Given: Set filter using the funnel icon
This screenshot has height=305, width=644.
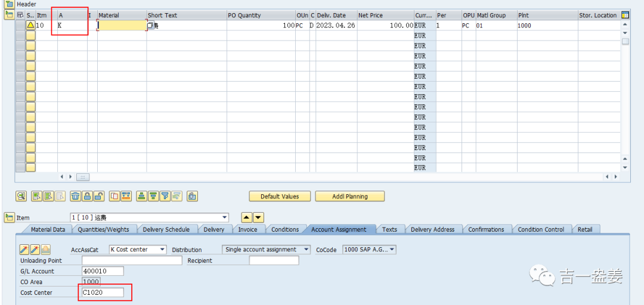Looking at the screenshot, I should coord(165,196).
